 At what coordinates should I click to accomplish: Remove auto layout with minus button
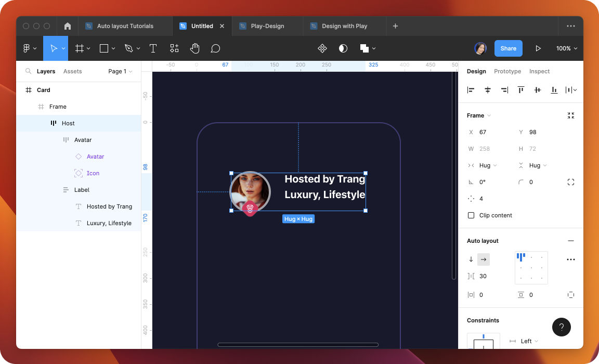point(571,241)
